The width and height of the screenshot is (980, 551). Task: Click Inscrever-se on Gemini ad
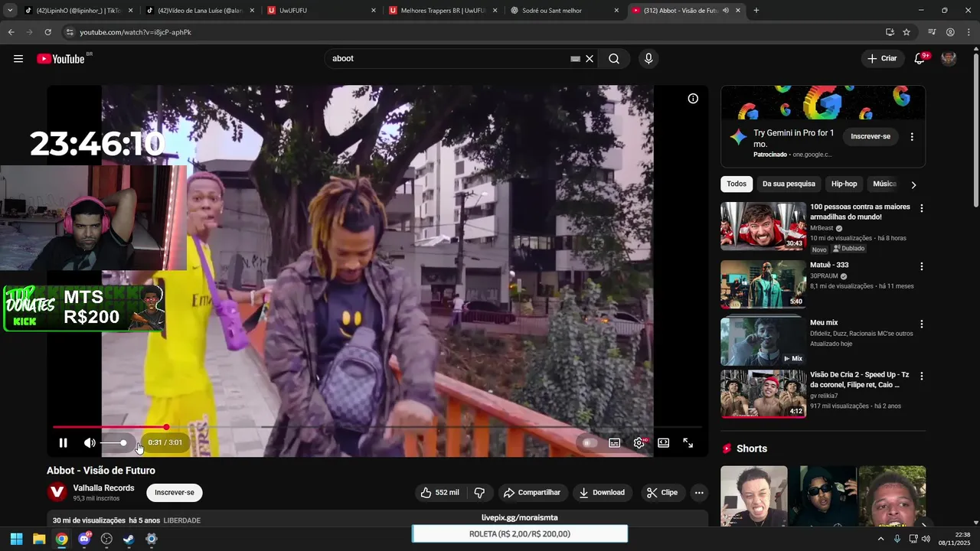[x=871, y=136]
